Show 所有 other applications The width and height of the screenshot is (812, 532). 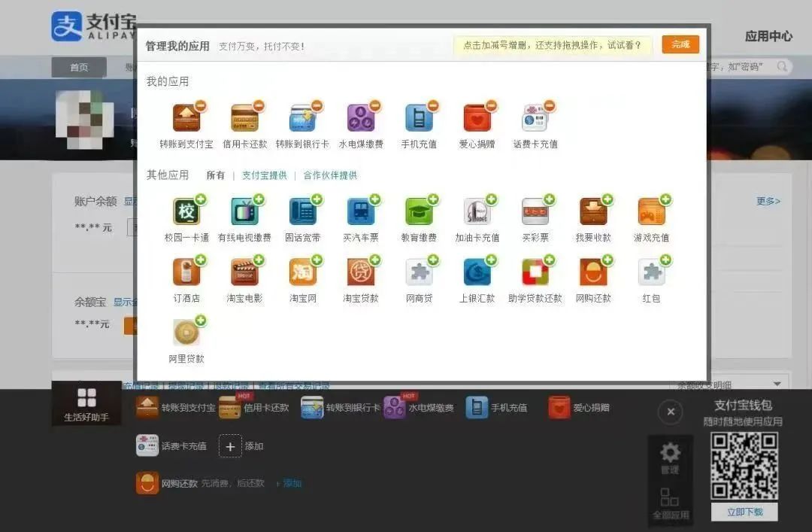tap(216, 175)
